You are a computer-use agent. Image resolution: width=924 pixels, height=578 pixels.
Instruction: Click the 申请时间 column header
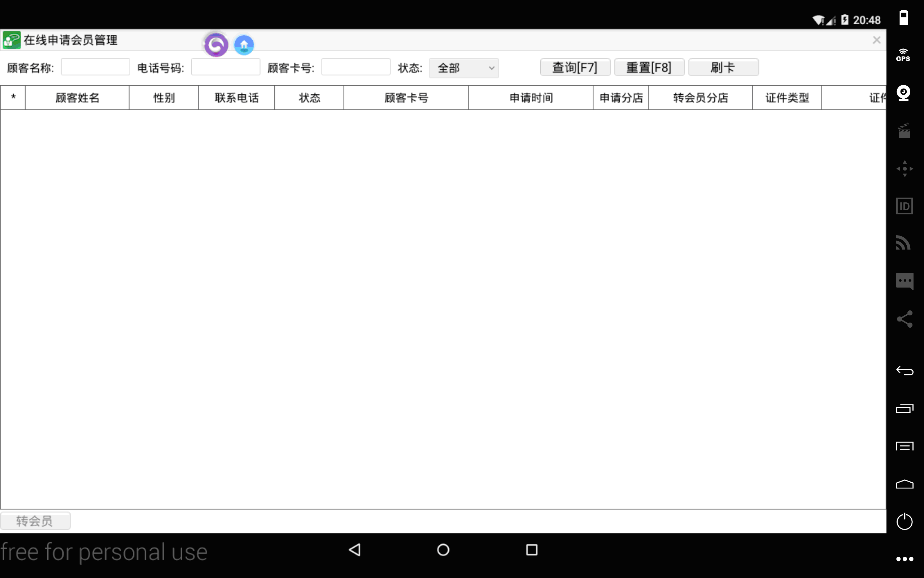pyautogui.click(x=531, y=98)
